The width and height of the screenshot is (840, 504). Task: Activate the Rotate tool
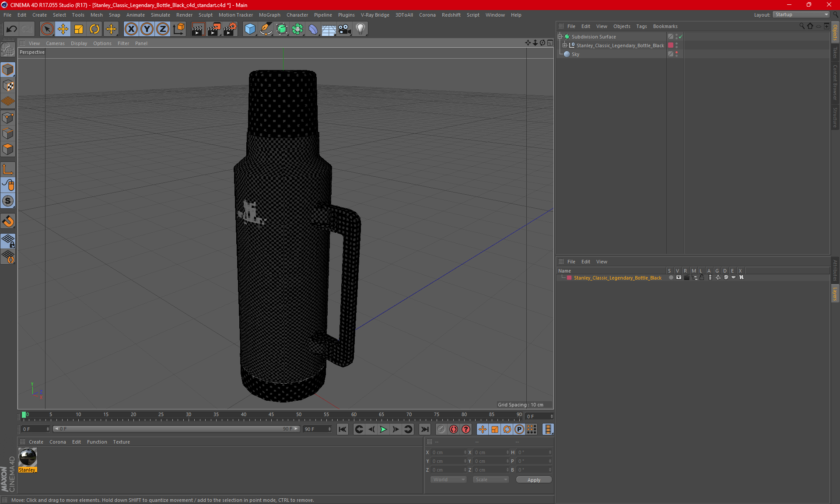pos(94,29)
